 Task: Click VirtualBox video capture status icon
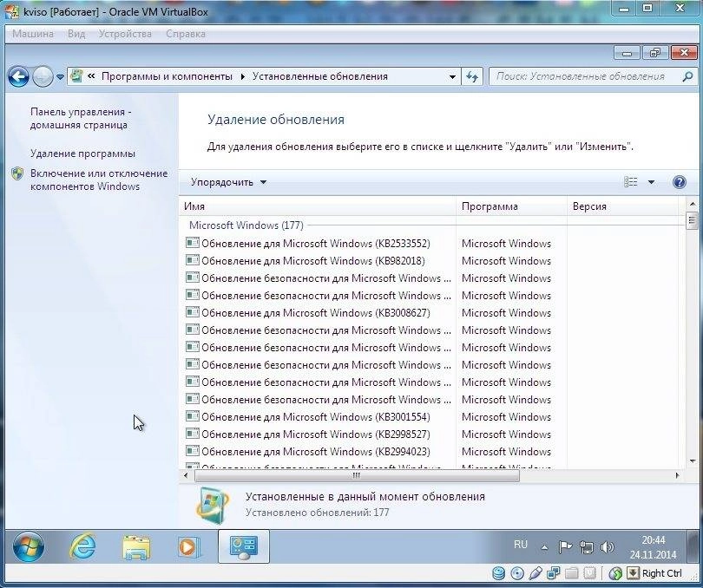(x=590, y=573)
